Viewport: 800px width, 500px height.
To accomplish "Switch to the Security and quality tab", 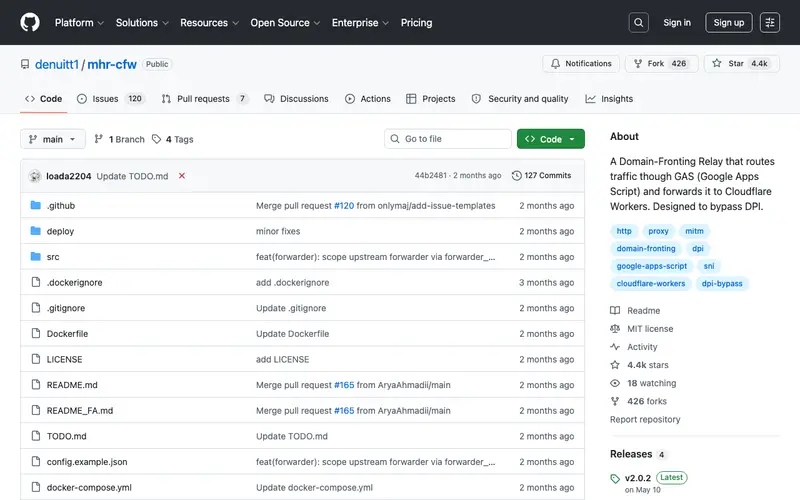I will (x=520, y=98).
